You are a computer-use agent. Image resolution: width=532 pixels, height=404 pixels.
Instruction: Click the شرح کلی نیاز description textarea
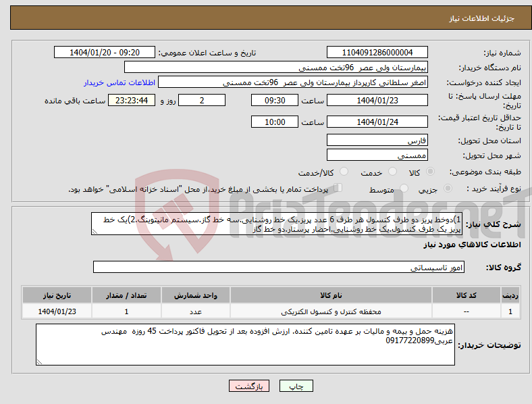(x=277, y=224)
